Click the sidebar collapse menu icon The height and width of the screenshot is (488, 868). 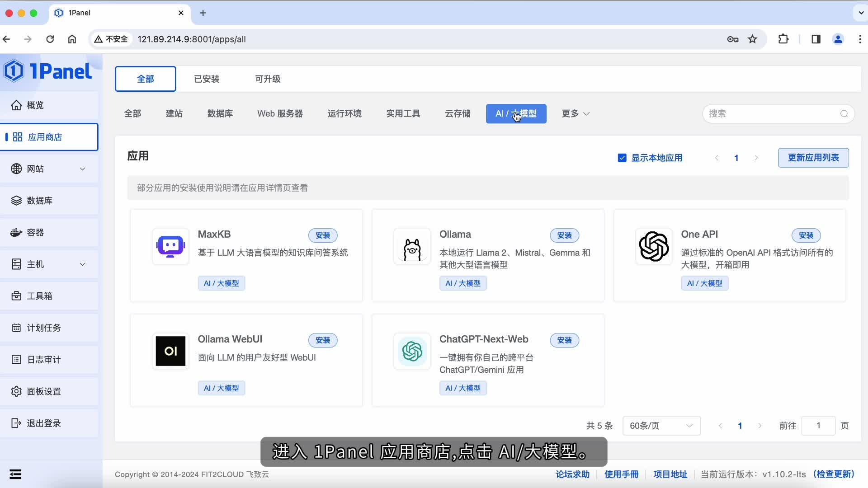pyautogui.click(x=15, y=474)
